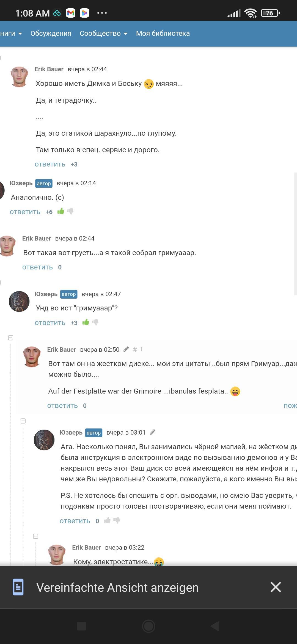Tap thumbs-up on the 'Аналогично. (с)' comment
The height and width of the screenshot is (644, 297).
[x=61, y=211]
